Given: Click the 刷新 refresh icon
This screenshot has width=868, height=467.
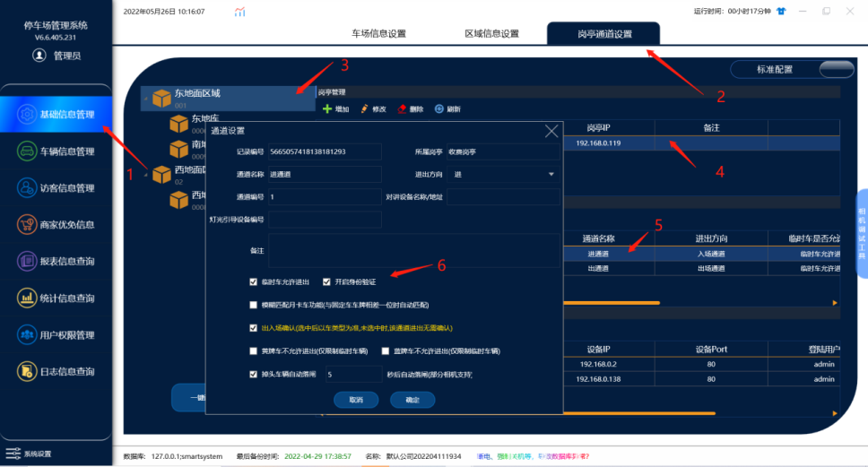Looking at the screenshot, I should pos(439,109).
